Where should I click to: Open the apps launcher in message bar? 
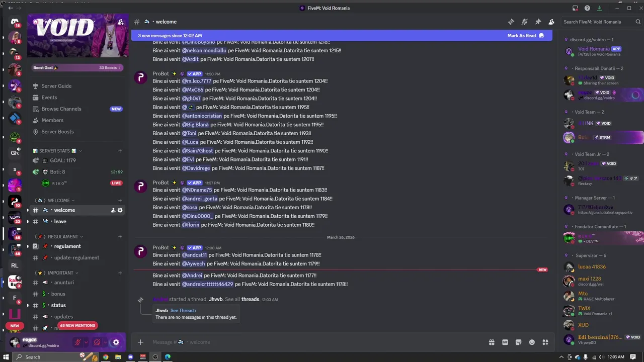pyautogui.click(x=545, y=342)
